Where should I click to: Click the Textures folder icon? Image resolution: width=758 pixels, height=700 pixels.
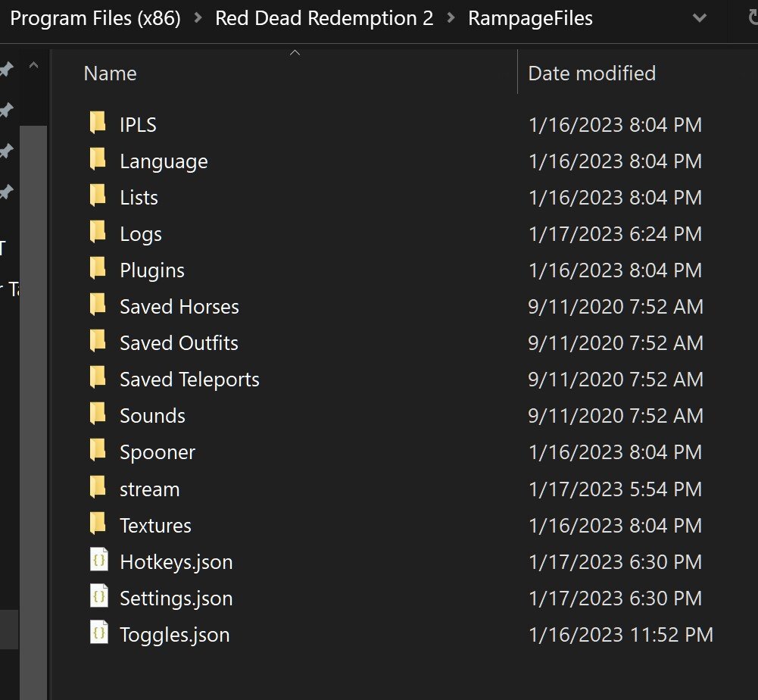click(x=98, y=525)
